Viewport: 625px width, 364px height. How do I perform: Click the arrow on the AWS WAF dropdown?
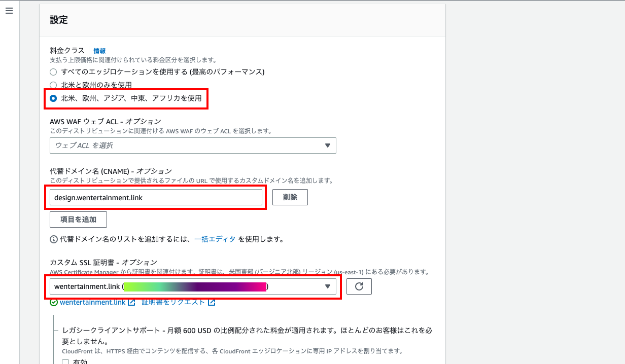click(328, 145)
